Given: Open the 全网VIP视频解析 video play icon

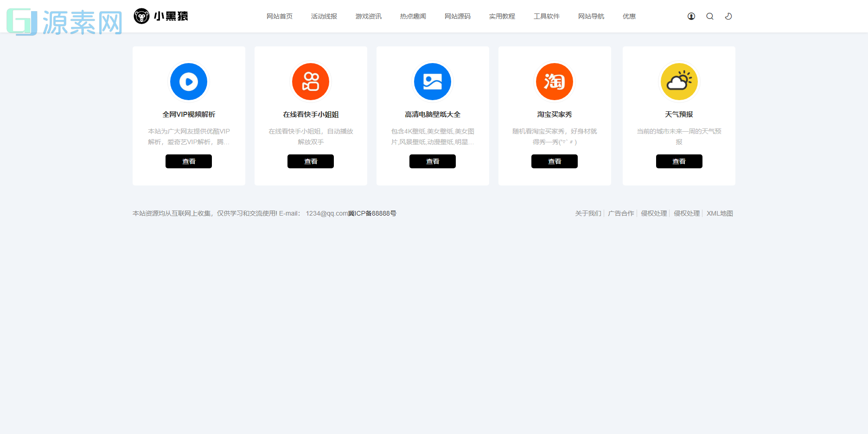Looking at the screenshot, I should pyautogui.click(x=188, y=81).
